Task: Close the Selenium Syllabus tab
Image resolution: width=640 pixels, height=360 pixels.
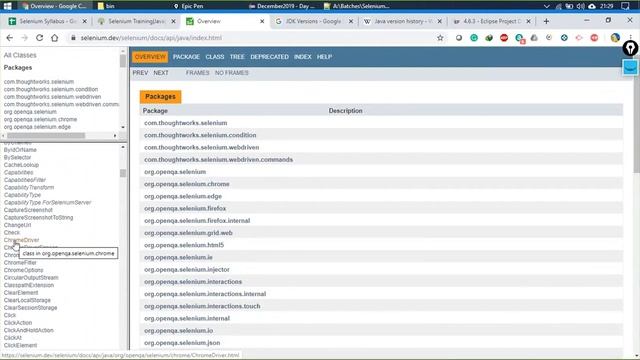Action: pyautogui.click(x=84, y=21)
